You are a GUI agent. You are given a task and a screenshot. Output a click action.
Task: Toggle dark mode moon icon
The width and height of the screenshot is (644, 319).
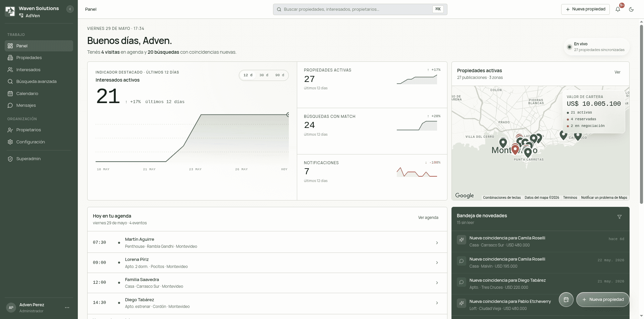coord(631,9)
